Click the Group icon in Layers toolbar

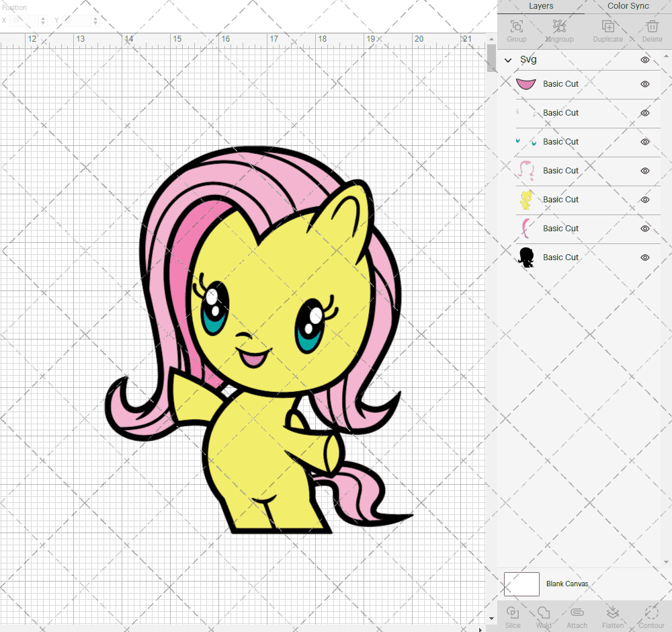coord(516,27)
